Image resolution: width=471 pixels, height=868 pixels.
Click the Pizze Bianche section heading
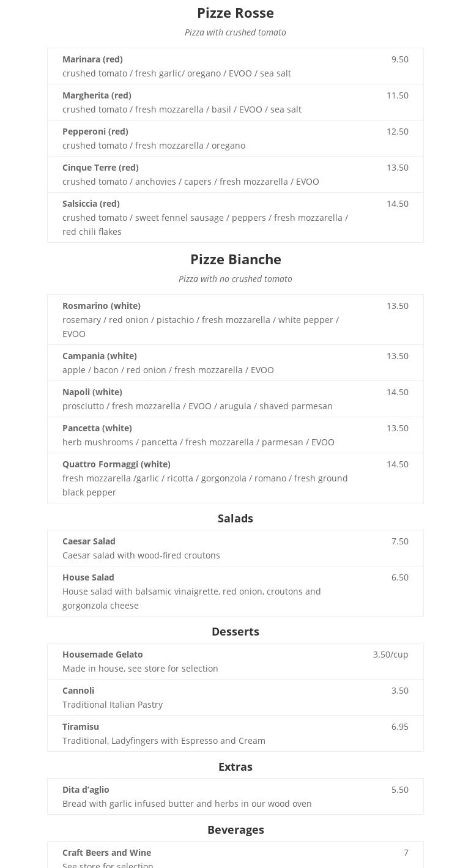(236, 259)
